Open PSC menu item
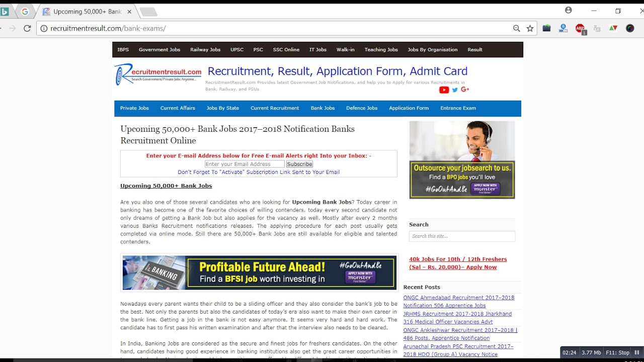This screenshot has height=362, width=644. [x=258, y=50]
